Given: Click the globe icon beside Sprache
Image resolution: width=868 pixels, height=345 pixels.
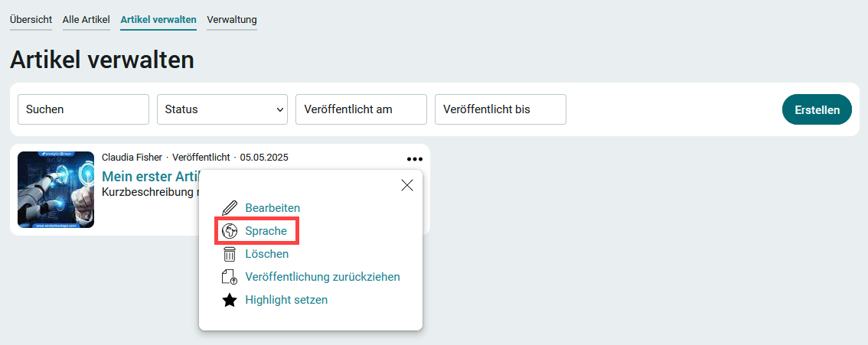Looking at the screenshot, I should pyautogui.click(x=229, y=231).
